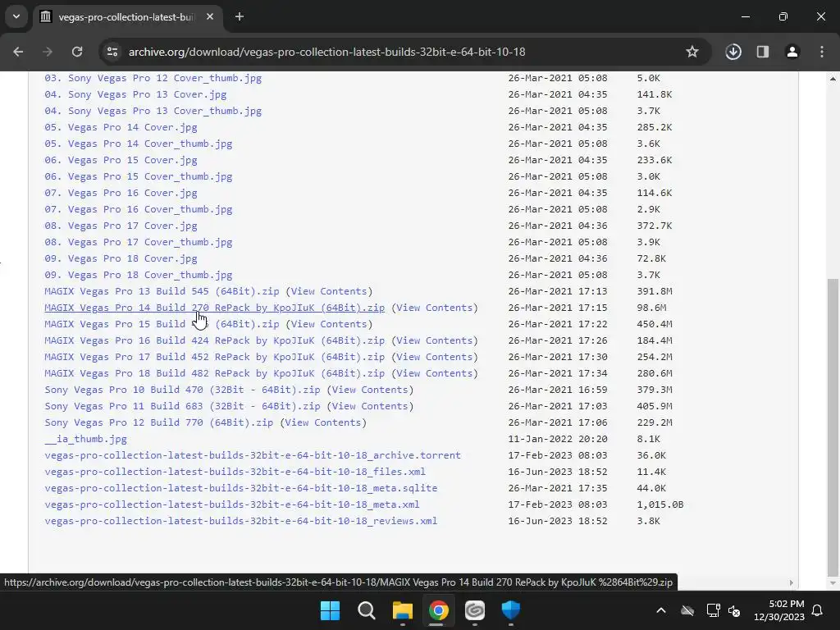Open the _meta.xml link
Viewport: 840px width, 630px height.
232,504
